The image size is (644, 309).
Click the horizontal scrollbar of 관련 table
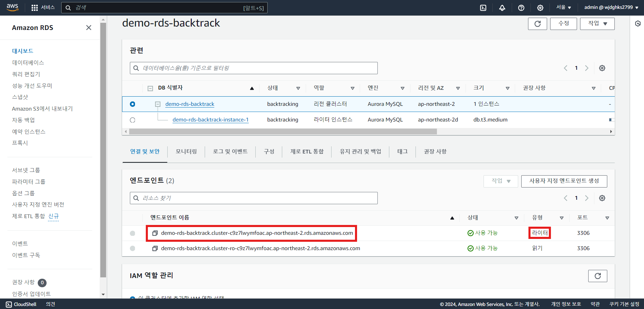click(x=283, y=131)
